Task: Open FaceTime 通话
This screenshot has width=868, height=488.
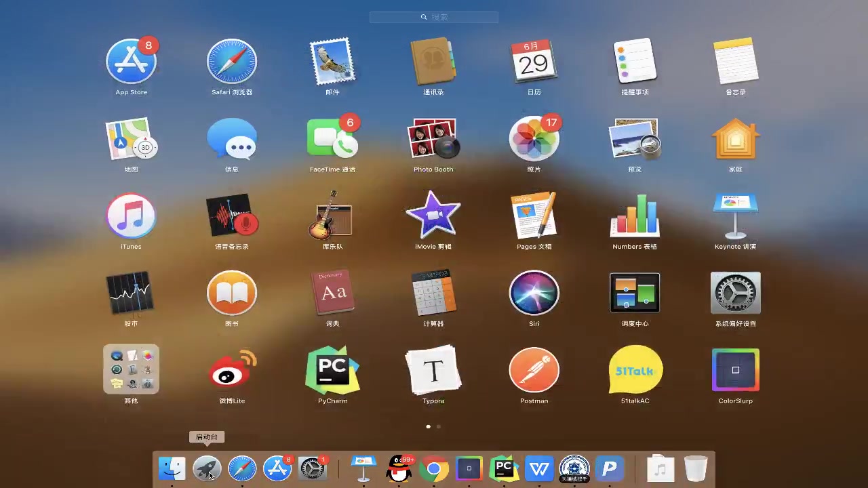Action: tap(332, 139)
